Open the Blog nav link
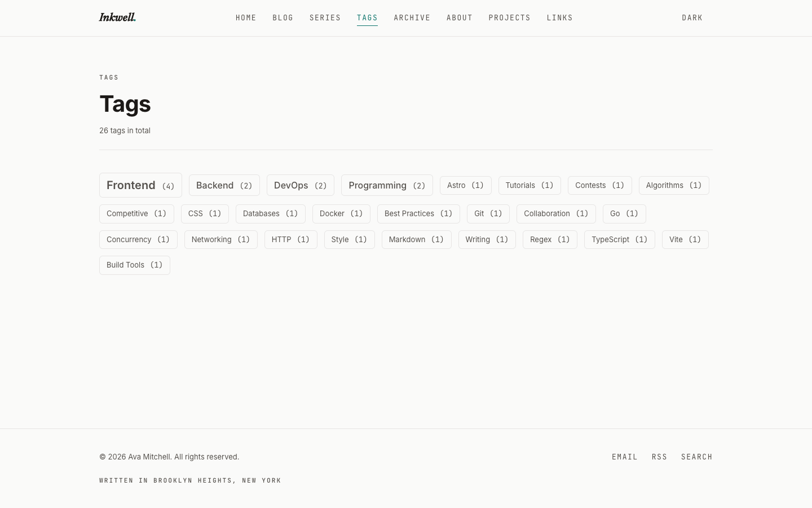812x508 pixels. [283, 18]
